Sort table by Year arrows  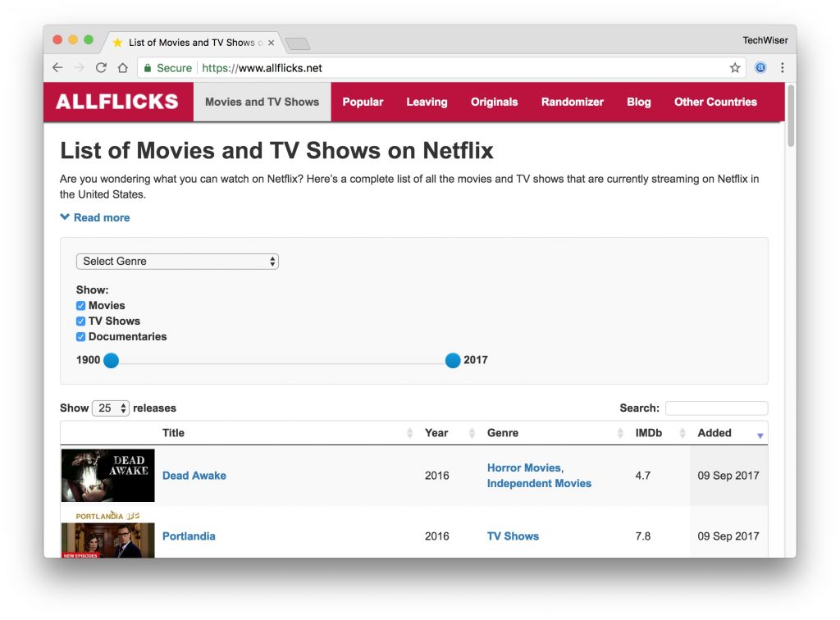pyautogui.click(x=472, y=433)
